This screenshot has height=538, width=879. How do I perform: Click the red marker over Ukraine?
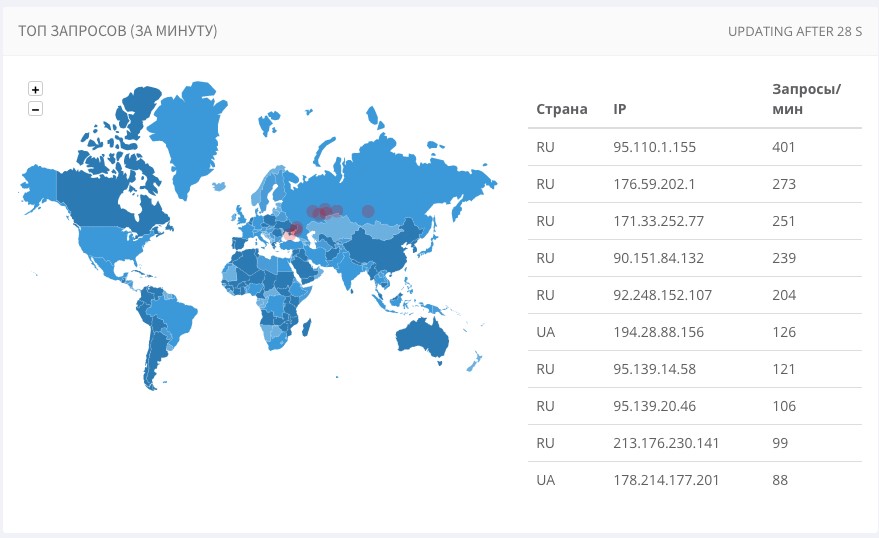(294, 230)
